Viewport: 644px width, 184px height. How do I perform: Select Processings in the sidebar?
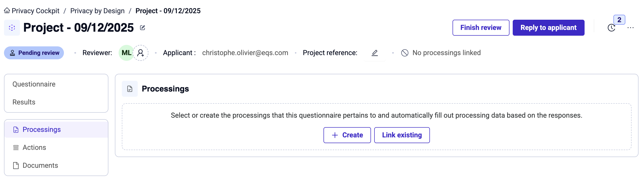coord(42,130)
